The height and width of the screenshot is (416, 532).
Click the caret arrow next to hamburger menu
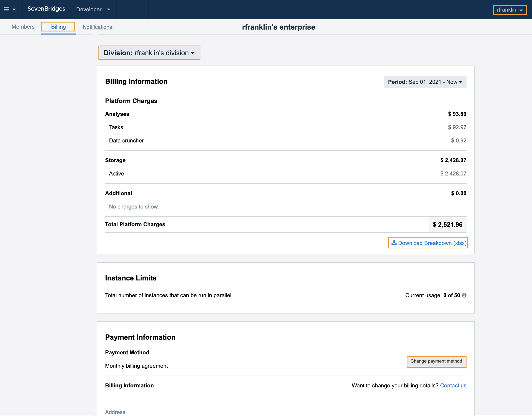point(14,10)
